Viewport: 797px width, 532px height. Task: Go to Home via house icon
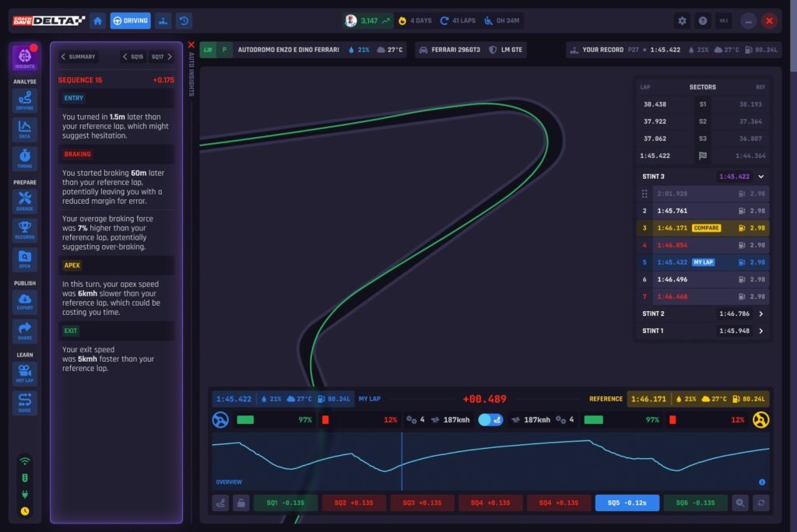click(98, 21)
